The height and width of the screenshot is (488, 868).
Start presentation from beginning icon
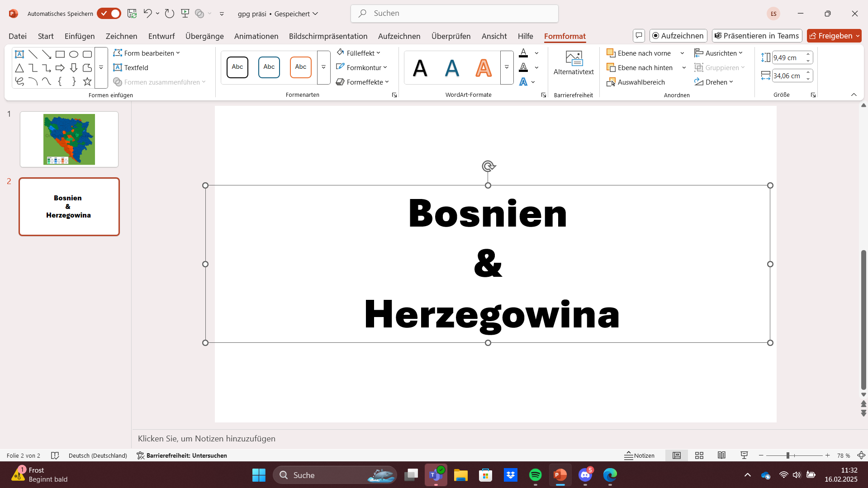185,14
